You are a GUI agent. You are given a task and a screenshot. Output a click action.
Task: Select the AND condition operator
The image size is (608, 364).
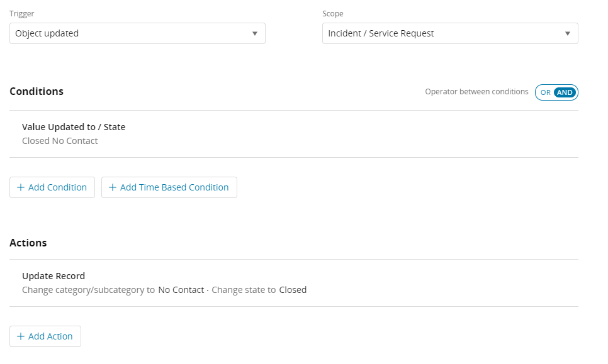565,92
